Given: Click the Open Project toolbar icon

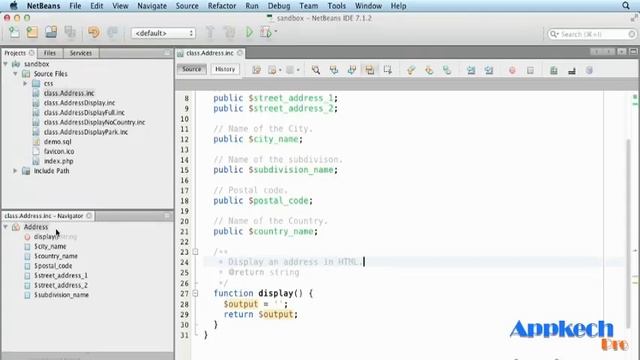Looking at the screenshot, I should click(51, 32).
